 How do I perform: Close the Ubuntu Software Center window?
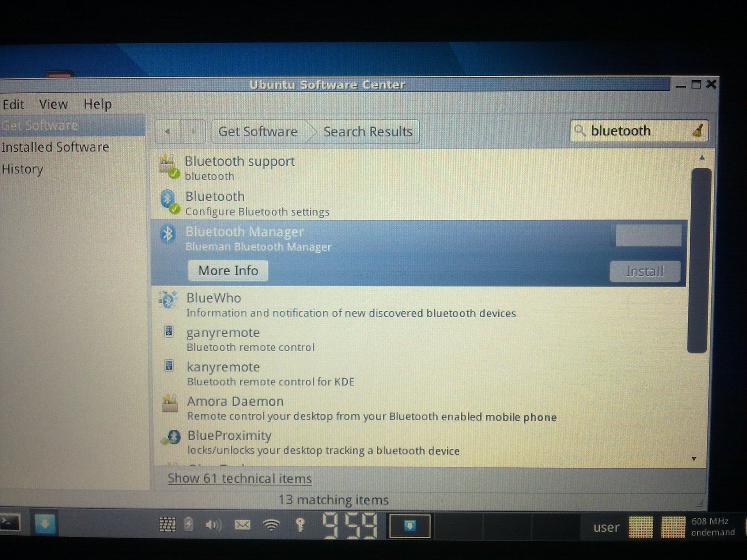(712, 84)
